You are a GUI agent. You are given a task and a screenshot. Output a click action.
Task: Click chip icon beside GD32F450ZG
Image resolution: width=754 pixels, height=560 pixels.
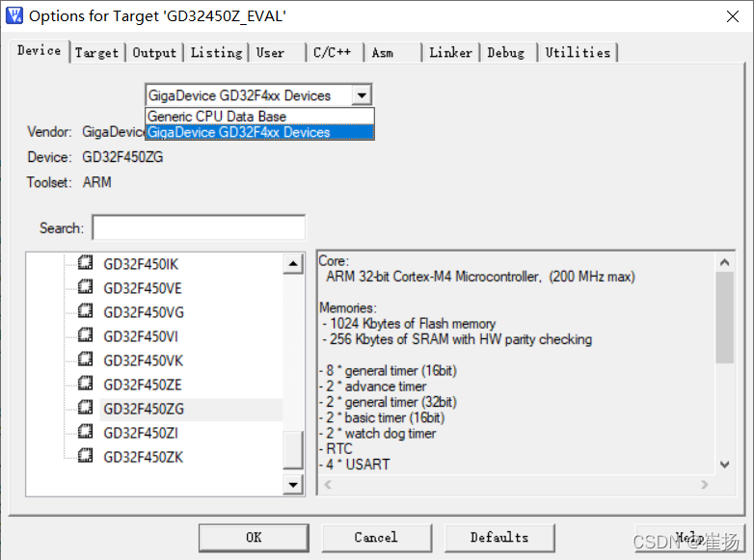pos(85,408)
